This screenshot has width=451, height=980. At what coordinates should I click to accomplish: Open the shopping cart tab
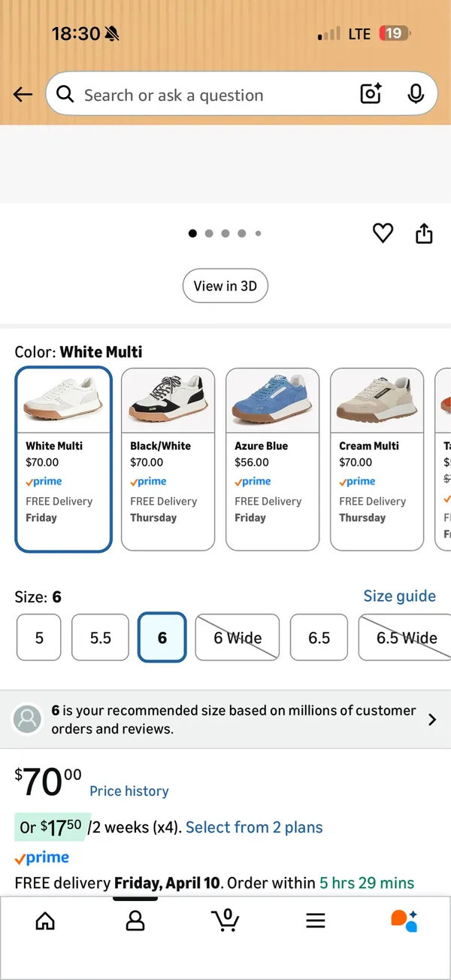coord(225,920)
